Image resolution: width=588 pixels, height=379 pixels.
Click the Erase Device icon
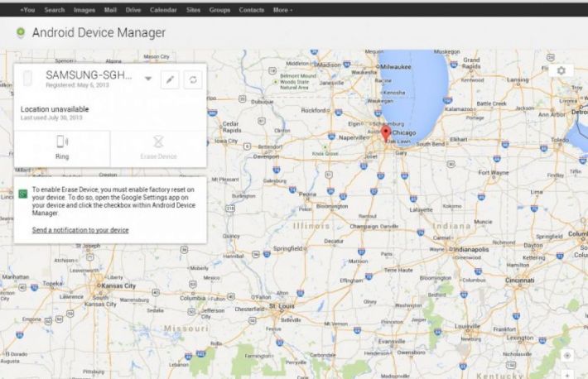point(158,142)
